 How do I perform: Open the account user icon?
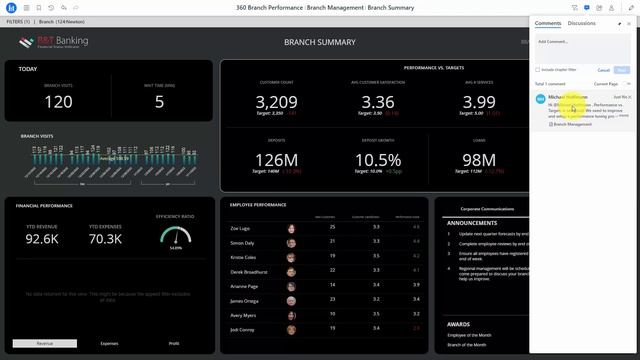pos(611,8)
